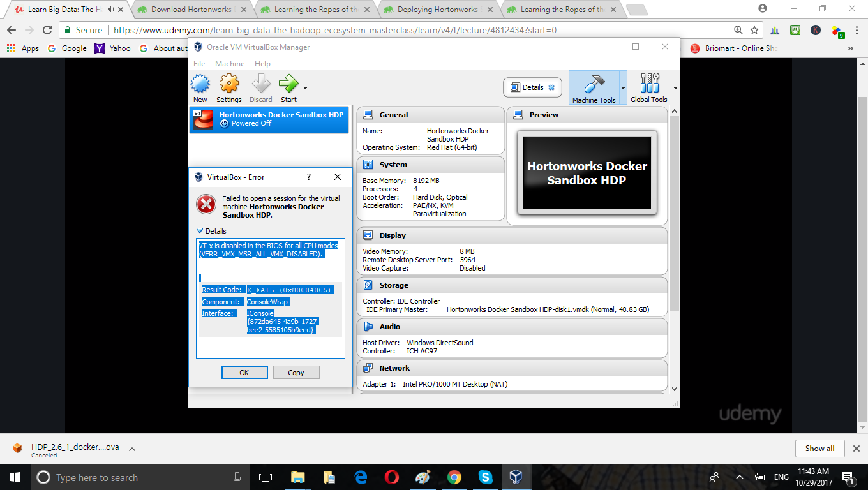This screenshot has height=490, width=868.
Task: Click the System section chip icon
Action: (368, 165)
